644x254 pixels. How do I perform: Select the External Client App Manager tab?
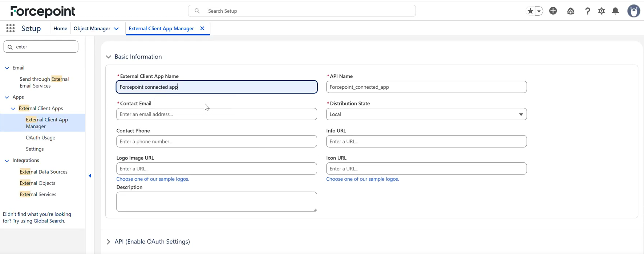point(161,28)
